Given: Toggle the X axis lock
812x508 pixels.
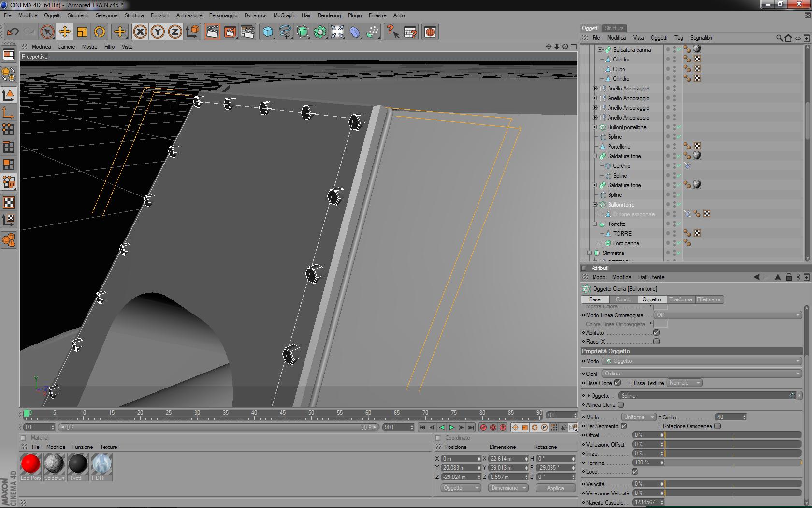Looking at the screenshot, I should click(140, 32).
